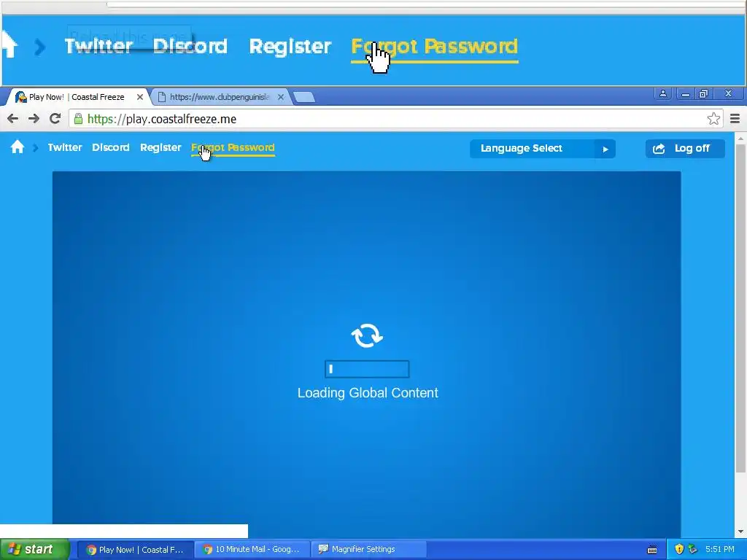Screen dimensions: 747x560
Task: Bookmark the page with the star icon
Action: 713,119
